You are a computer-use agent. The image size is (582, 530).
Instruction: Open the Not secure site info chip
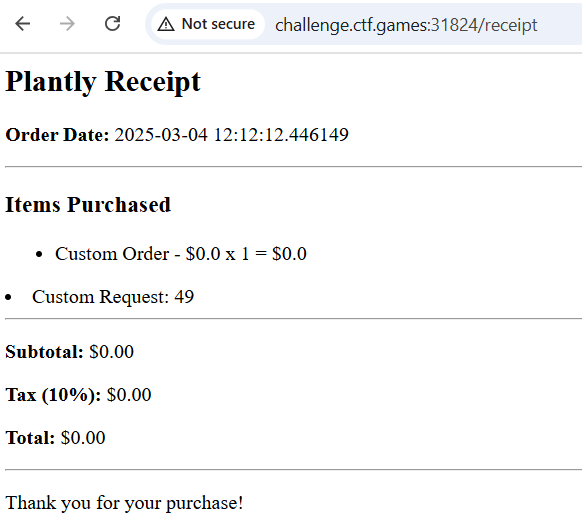208,24
